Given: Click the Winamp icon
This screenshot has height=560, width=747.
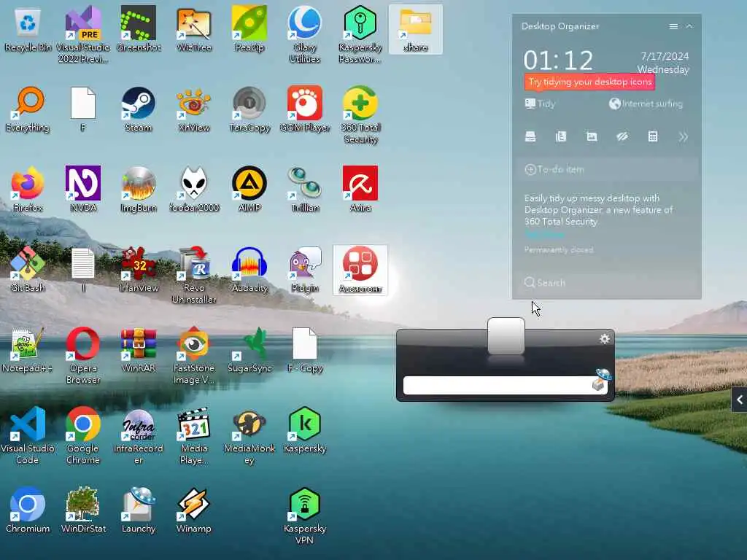Looking at the screenshot, I should point(193,510).
